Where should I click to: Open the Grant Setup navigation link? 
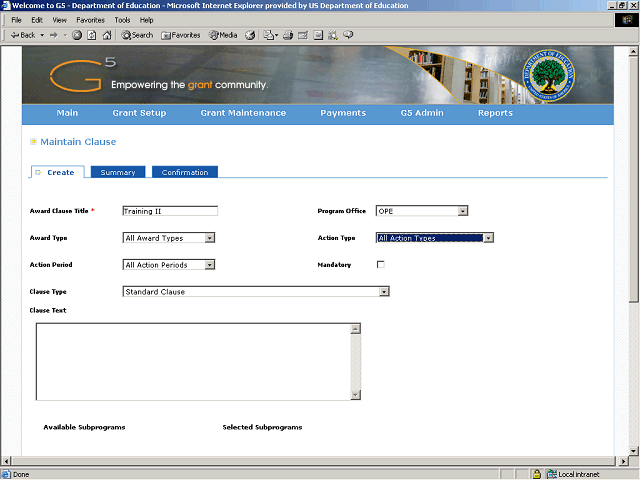(139, 113)
